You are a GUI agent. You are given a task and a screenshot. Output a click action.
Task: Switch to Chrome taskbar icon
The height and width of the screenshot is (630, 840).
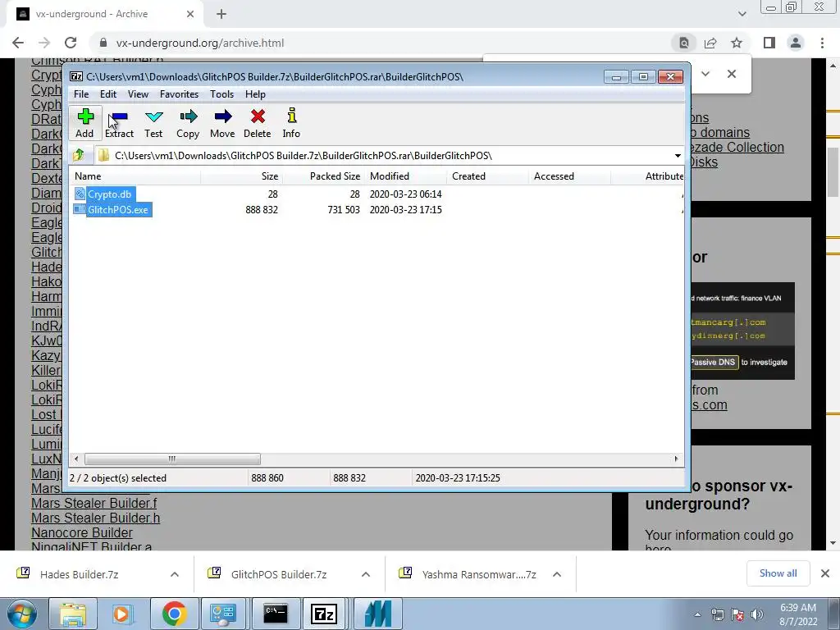[174, 614]
